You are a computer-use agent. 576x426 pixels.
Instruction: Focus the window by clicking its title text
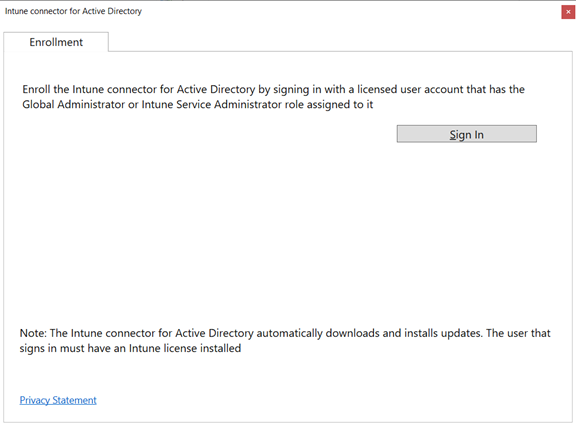click(x=73, y=11)
